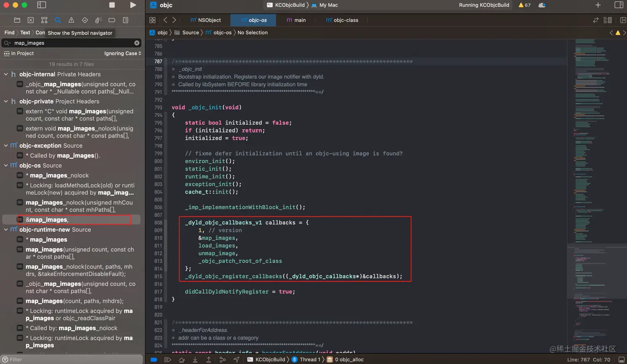Screen dimensions: 627x364
Task: Click the Run play button
Action: [x=133, y=5]
